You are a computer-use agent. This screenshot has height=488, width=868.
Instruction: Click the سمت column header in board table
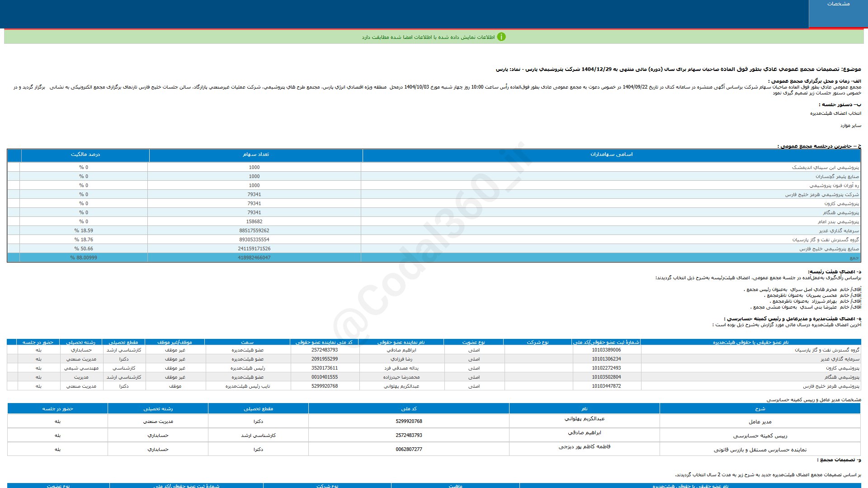247,342
